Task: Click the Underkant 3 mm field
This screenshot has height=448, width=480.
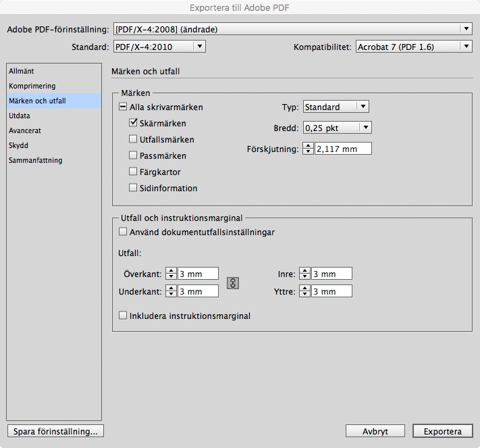Action: coord(198,291)
